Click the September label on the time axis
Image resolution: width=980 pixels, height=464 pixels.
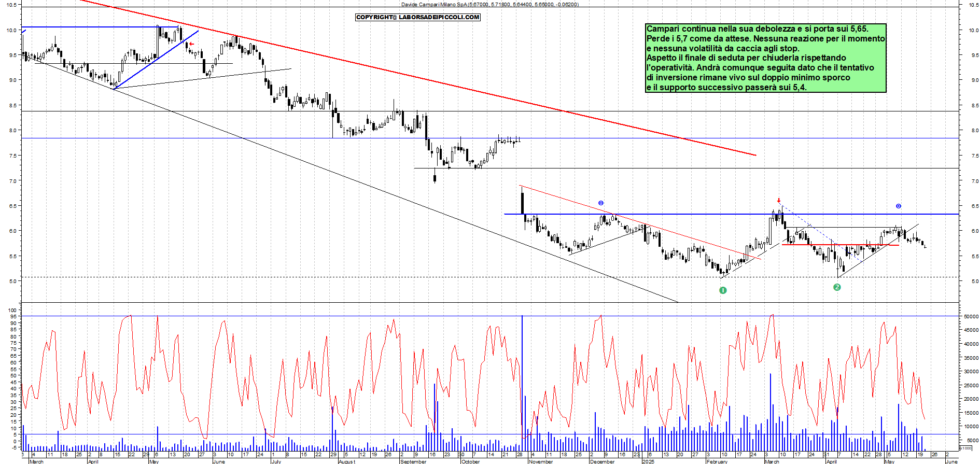click(413, 461)
